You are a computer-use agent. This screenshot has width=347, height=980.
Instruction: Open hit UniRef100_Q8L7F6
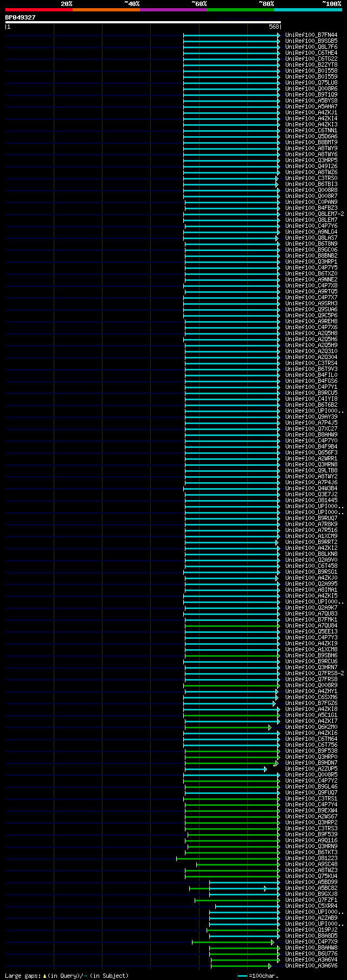(311, 47)
